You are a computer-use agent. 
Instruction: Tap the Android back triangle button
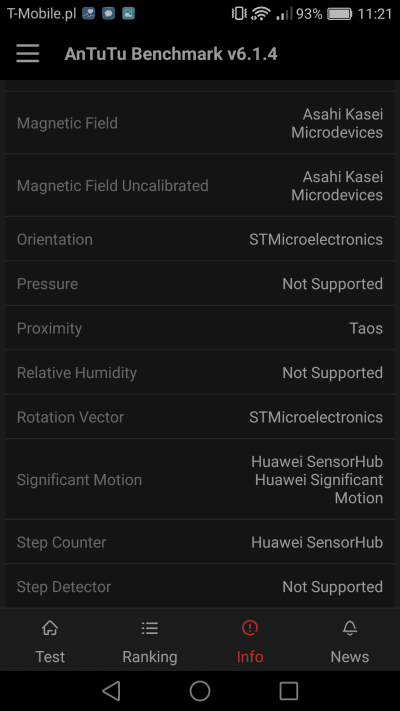[111, 691]
